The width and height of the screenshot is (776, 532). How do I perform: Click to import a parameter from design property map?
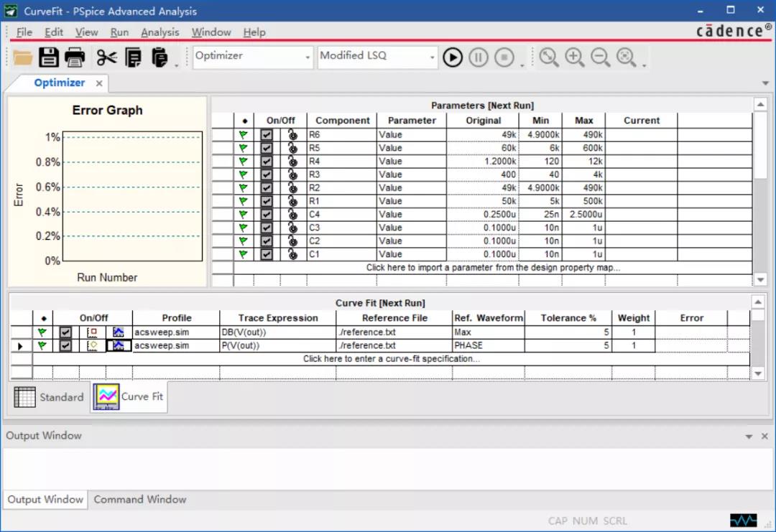point(493,268)
